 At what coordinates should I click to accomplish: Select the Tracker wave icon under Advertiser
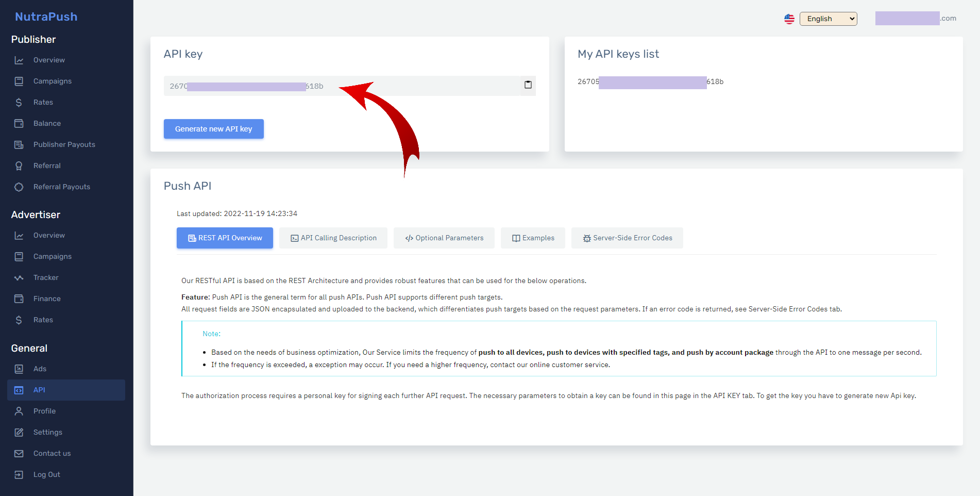tap(19, 277)
